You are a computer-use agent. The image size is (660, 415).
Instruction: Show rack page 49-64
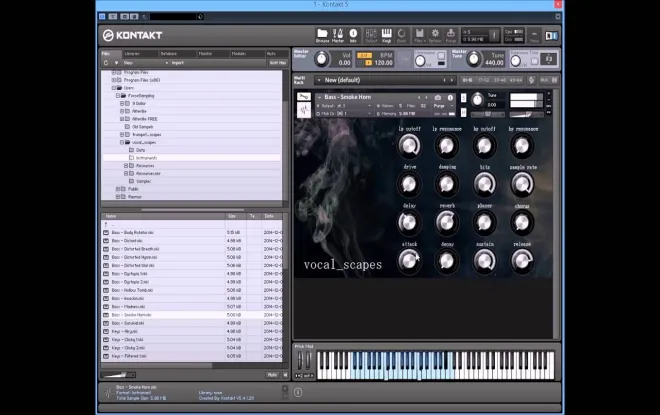coord(516,80)
